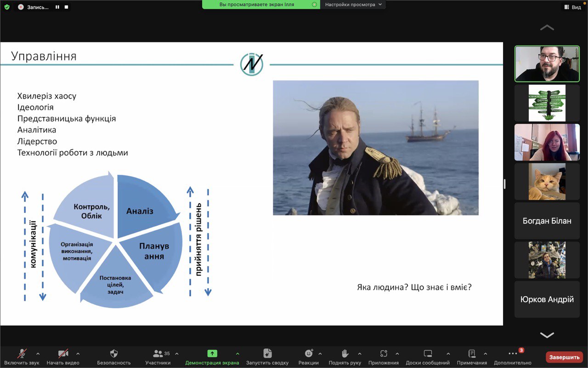Open the Примечания notes icon
Image resolution: width=588 pixels, height=368 pixels.
click(472, 353)
